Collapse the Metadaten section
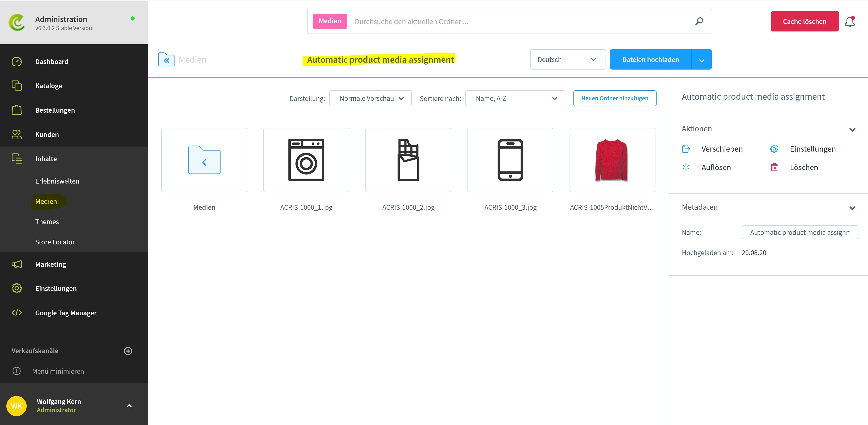This screenshot has width=868, height=425. click(852, 208)
